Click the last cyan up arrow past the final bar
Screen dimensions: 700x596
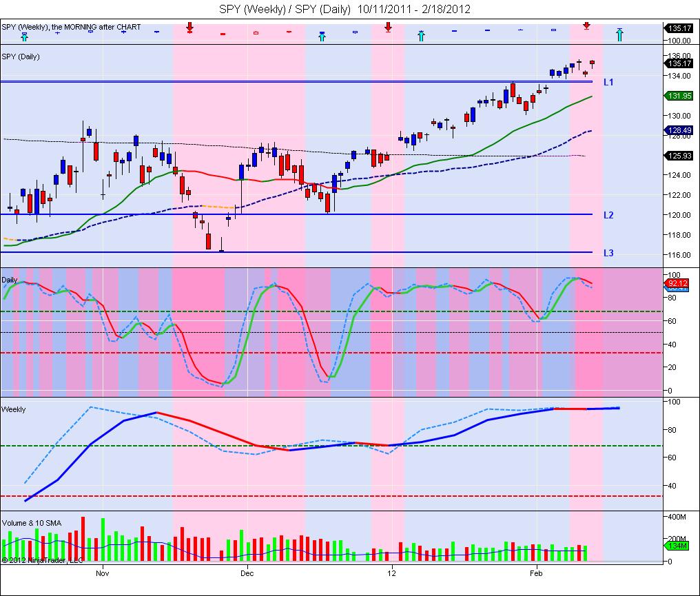(x=619, y=35)
